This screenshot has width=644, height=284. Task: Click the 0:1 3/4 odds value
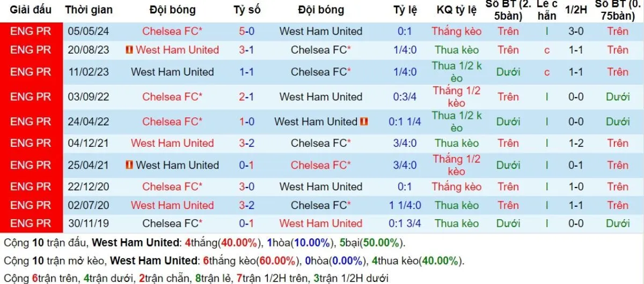pos(405,223)
